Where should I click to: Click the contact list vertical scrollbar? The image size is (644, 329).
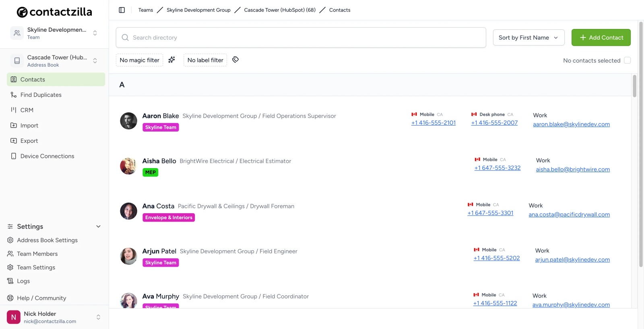tap(635, 86)
